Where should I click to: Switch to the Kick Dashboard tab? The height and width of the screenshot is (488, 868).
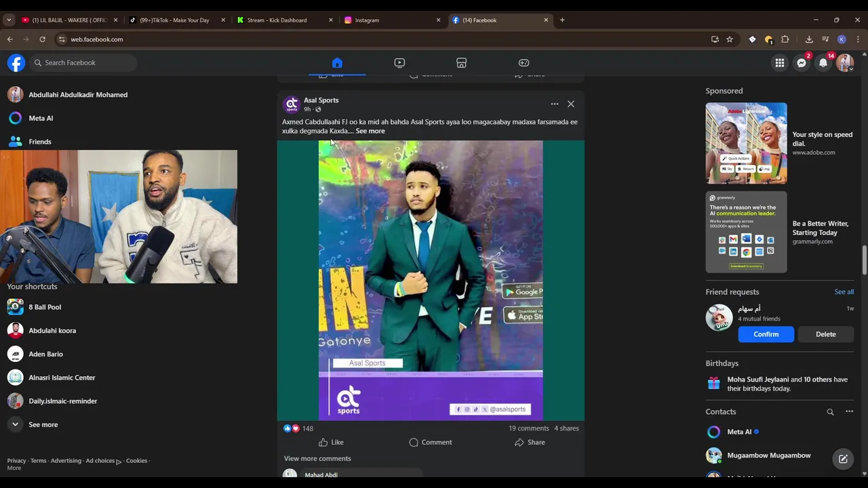coord(285,20)
